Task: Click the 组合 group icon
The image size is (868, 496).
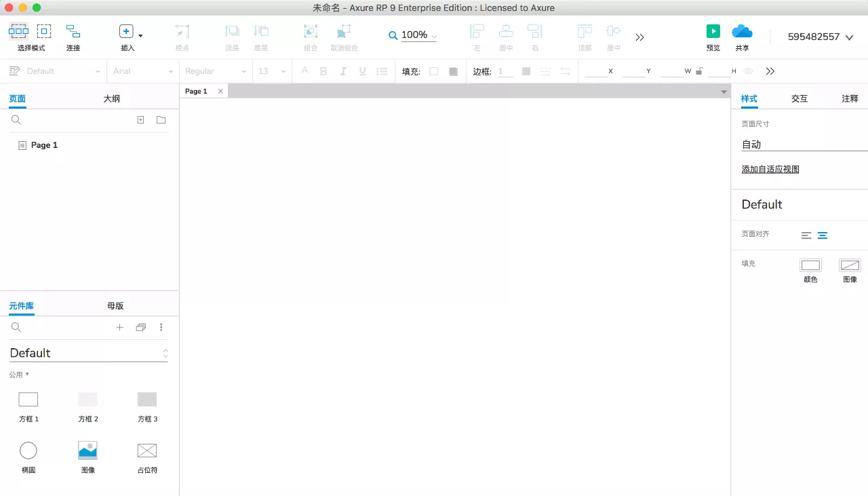Action: click(x=311, y=31)
